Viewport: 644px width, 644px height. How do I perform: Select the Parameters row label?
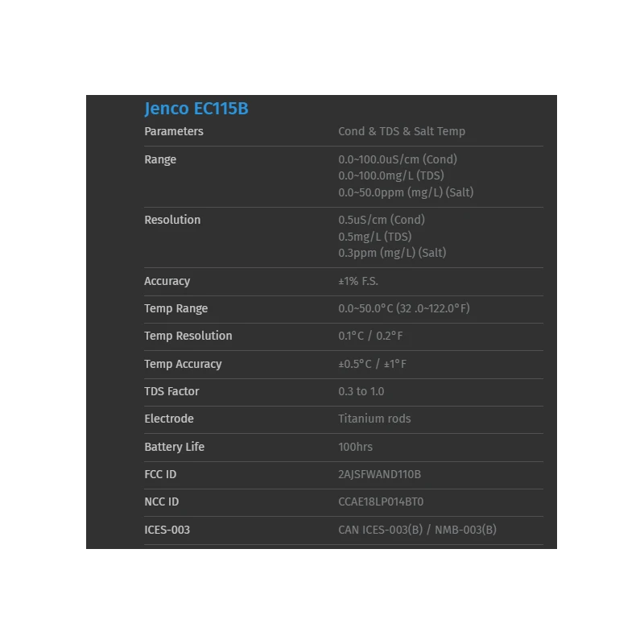tap(174, 131)
